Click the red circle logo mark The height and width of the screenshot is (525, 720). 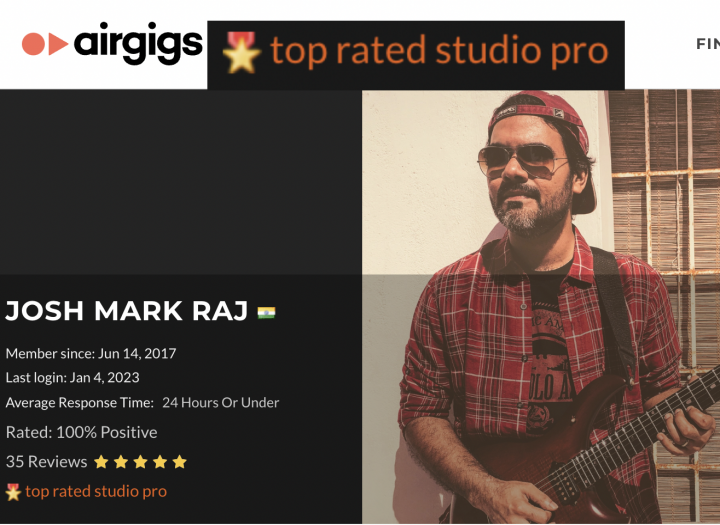(x=34, y=44)
